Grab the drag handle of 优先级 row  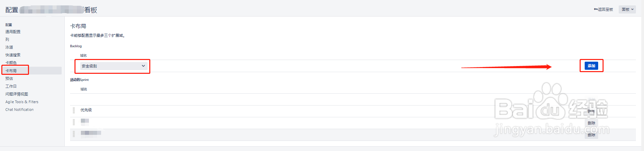74,110
